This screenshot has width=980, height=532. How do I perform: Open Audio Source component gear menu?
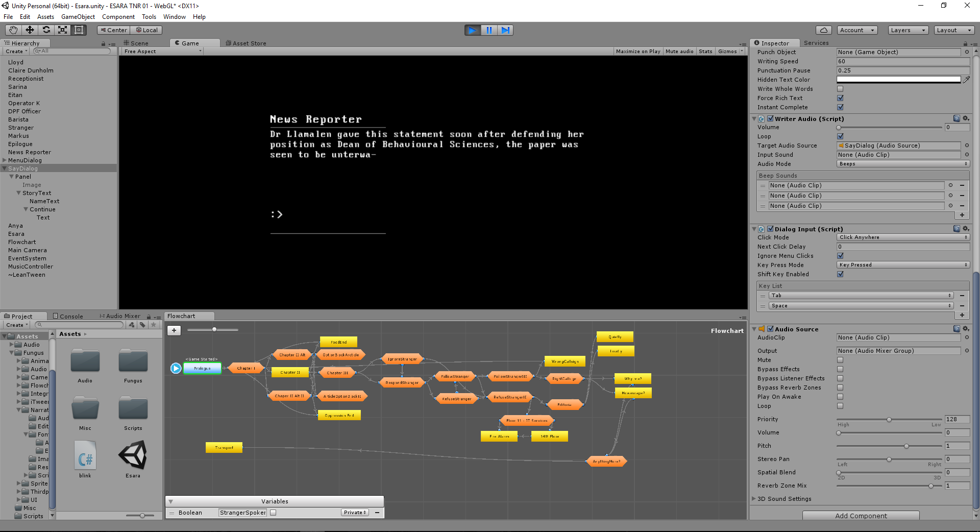(x=966, y=329)
